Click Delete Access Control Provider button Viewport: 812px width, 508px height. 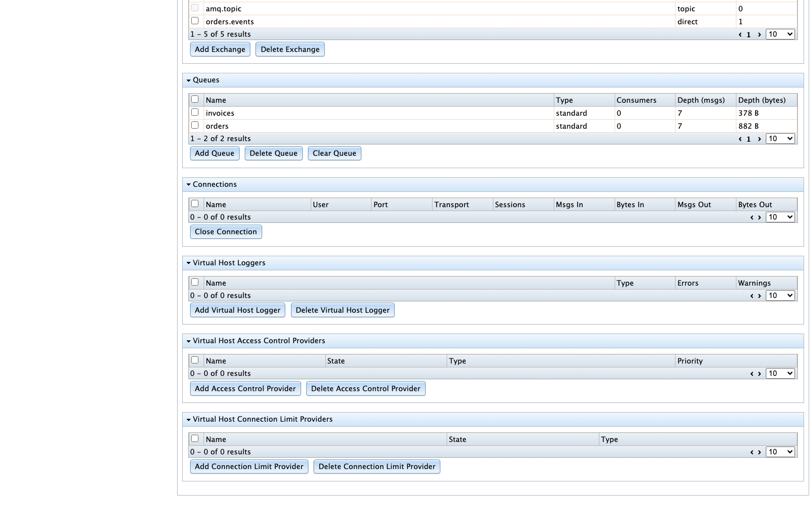(366, 389)
